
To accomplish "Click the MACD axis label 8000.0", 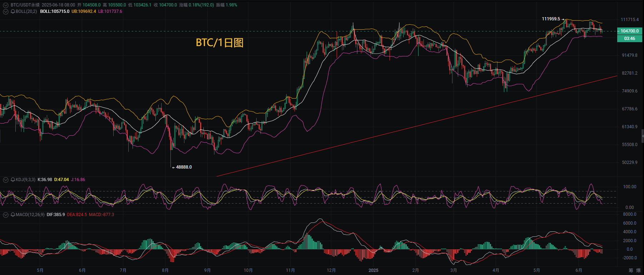I will point(630,214).
